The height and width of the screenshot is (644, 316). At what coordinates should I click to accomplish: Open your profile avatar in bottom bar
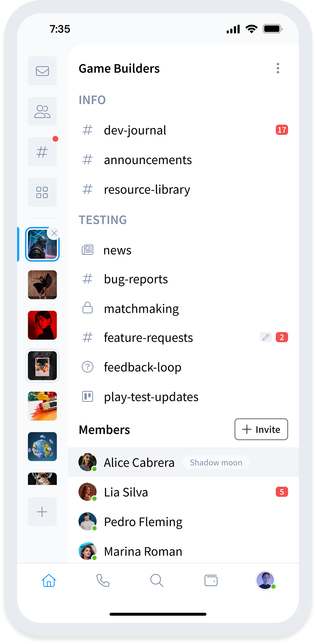click(x=265, y=580)
